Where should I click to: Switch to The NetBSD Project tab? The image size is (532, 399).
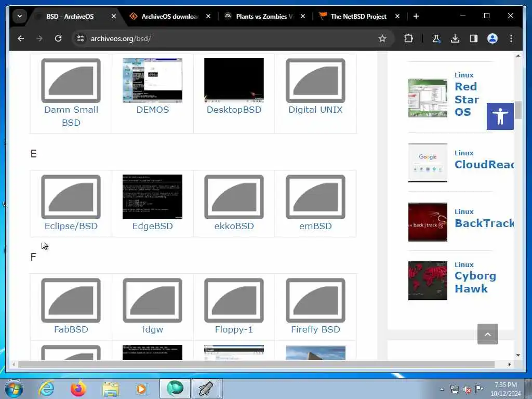[x=358, y=16]
